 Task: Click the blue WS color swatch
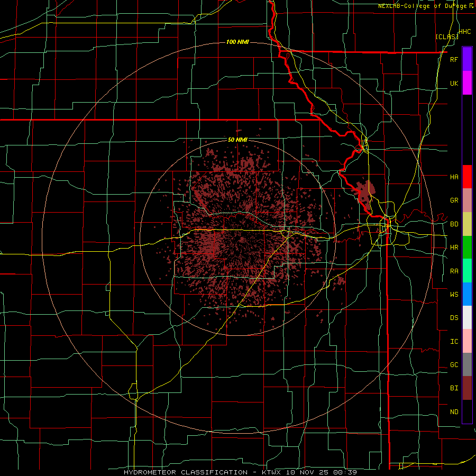coord(467,294)
